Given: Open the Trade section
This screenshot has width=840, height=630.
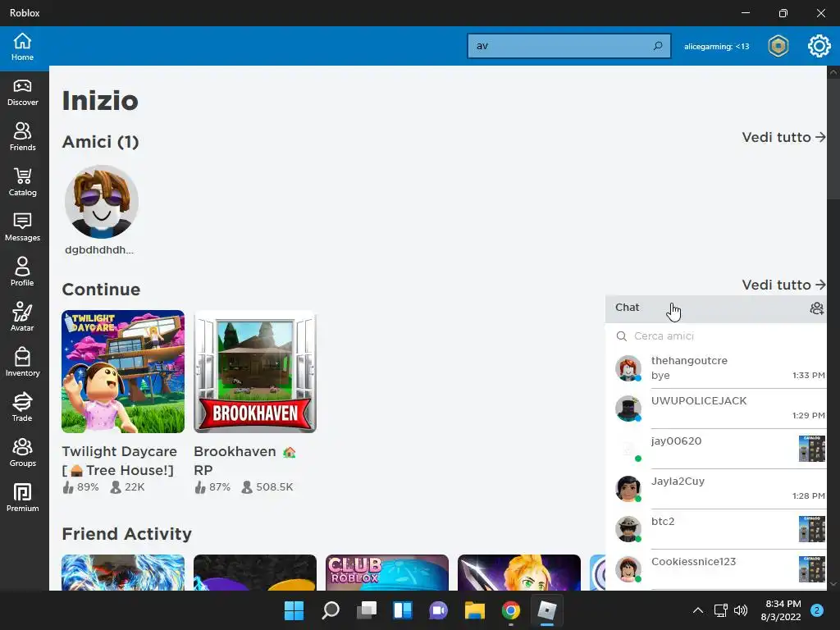Looking at the screenshot, I should [22, 407].
